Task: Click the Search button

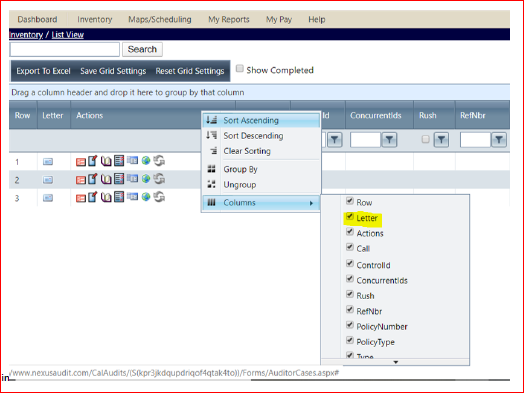Action: coord(142,49)
